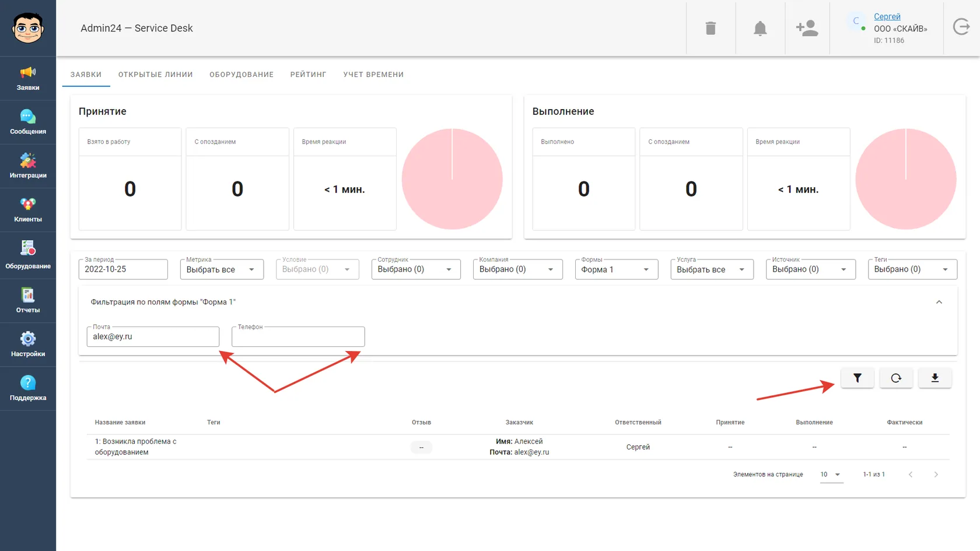The image size is (980, 551).
Task: Click the Принятие pie chart
Action: 452,179
